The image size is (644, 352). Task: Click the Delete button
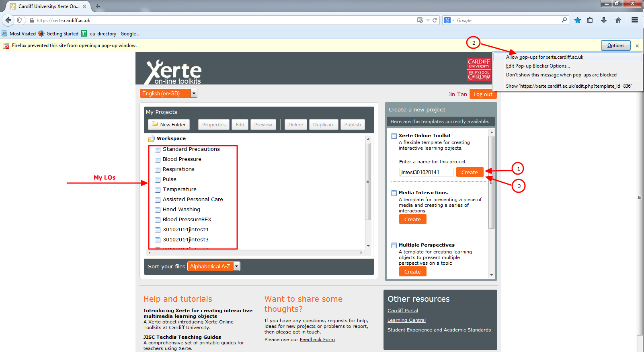pos(296,125)
